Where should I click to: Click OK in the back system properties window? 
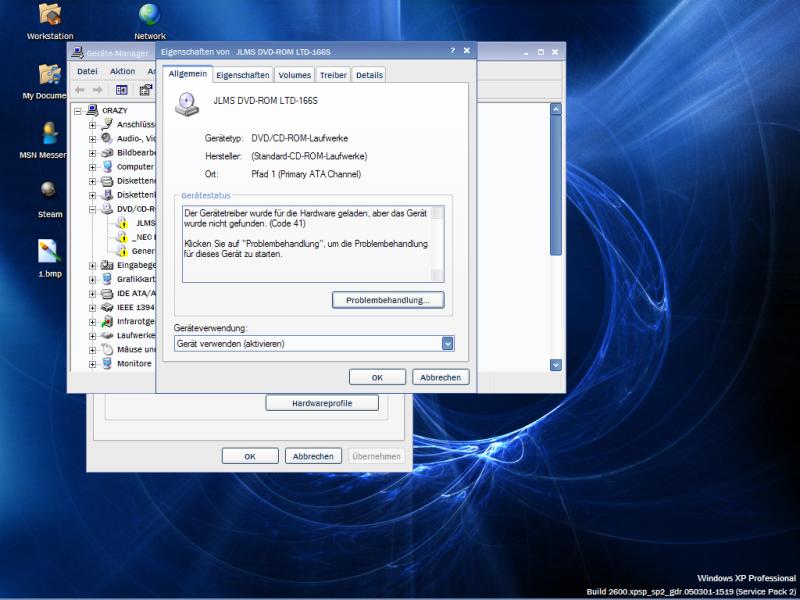(x=250, y=456)
